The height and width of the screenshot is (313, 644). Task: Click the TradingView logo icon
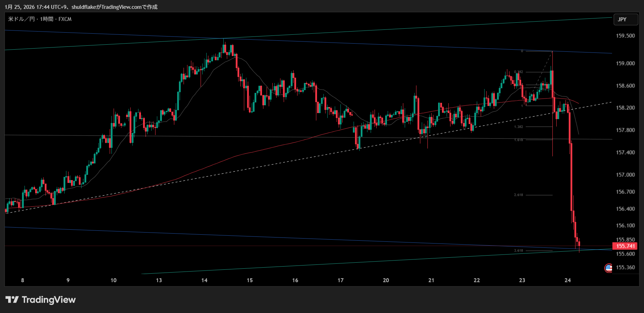(x=12, y=300)
